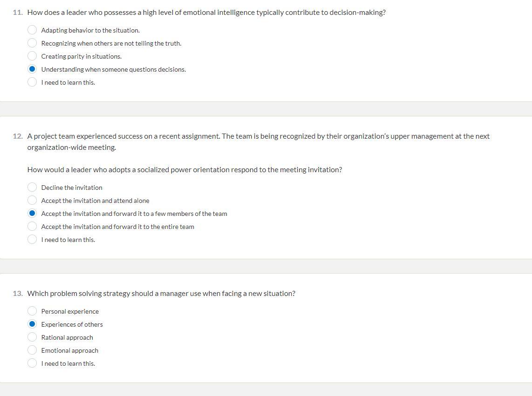Mark 'I need to learn this' for question 11
Image resolution: width=532 pixels, height=396 pixels.
pyautogui.click(x=32, y=82)
